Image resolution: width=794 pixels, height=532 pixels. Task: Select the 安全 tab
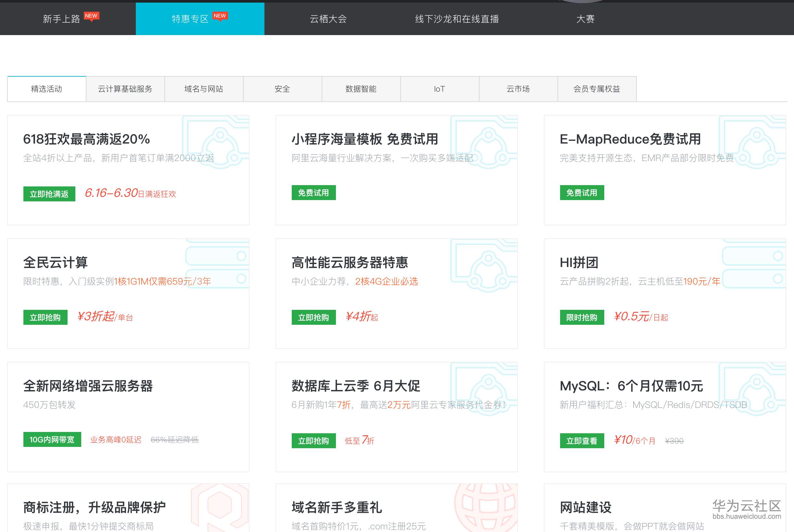tap(282, 89)
